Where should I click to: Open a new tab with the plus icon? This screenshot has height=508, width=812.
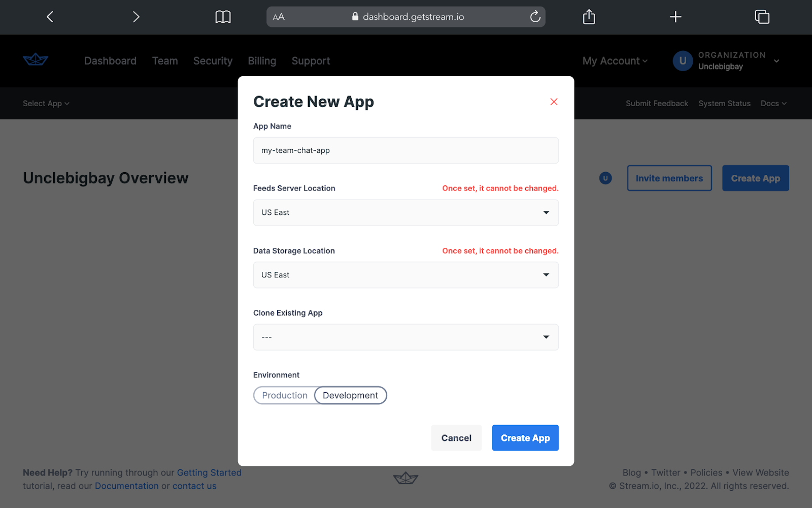pos(675,16)
